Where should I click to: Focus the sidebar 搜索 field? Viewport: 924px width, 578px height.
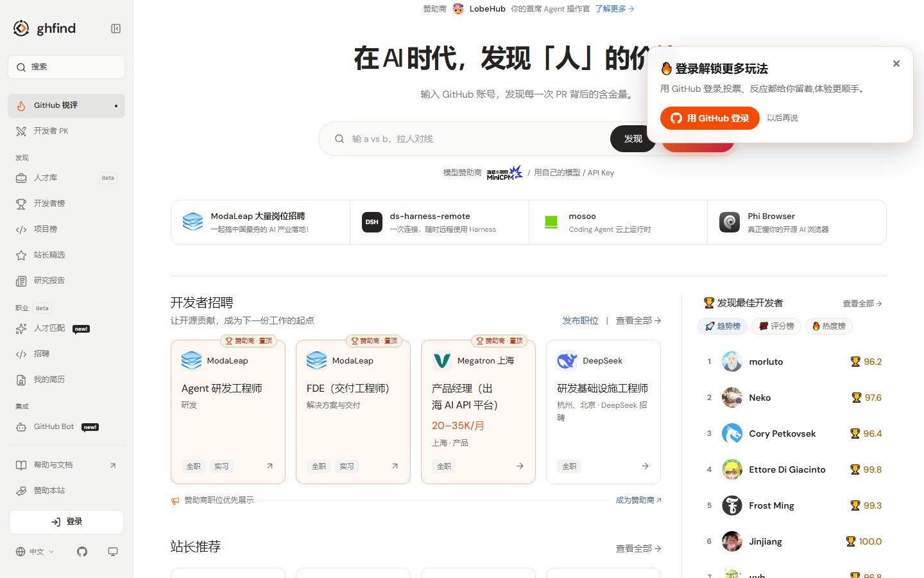tap(66, 67)
